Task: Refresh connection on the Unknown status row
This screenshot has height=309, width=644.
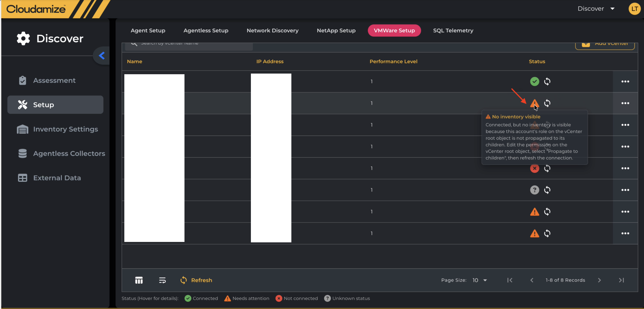Action: [x=547, y=190]
